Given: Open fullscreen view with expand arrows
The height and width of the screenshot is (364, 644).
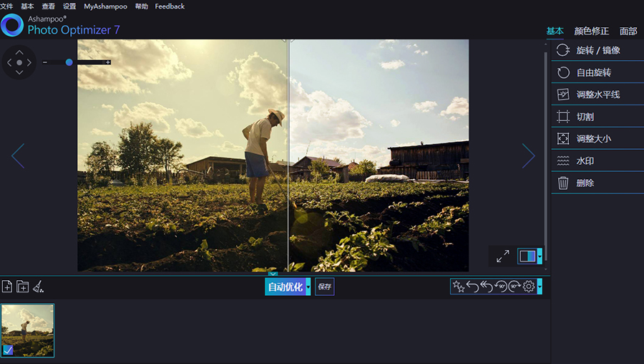Looking at the screenshot, I should [x=503, y=256].
